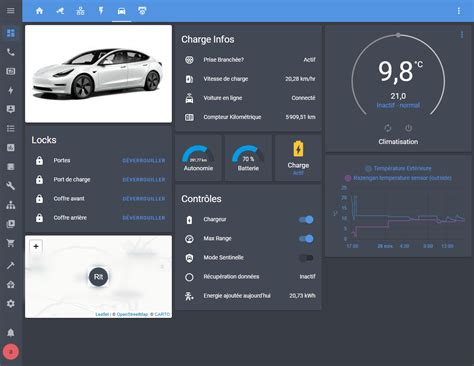Click the 5909,51 km odometer value
The height and width of the screenshot is (366, 474).
click(x=300, y=117)
